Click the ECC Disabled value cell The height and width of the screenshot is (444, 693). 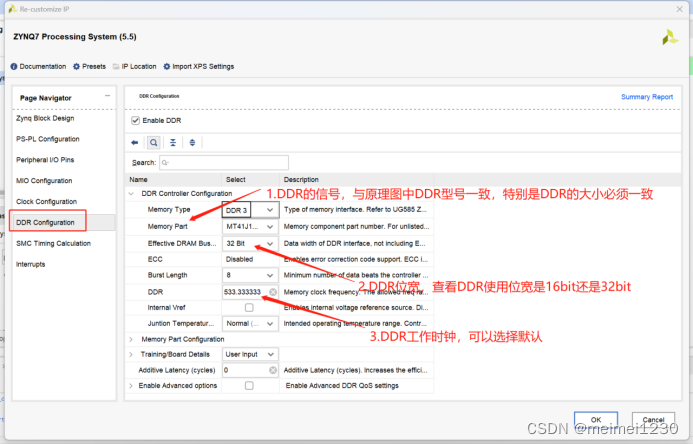(239, 259)
